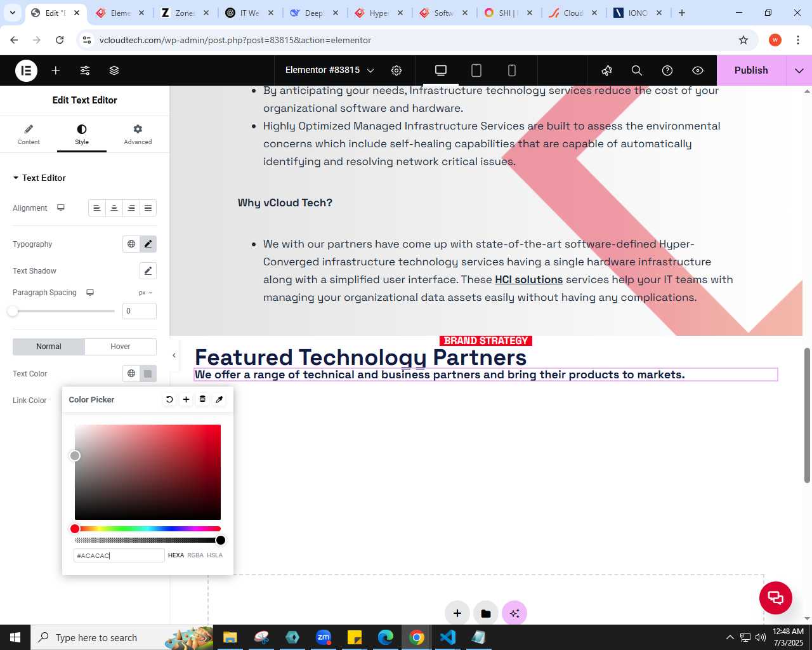Open Zoom from the taskbar
The image size is (812, 650).
[x=324, y=637]
